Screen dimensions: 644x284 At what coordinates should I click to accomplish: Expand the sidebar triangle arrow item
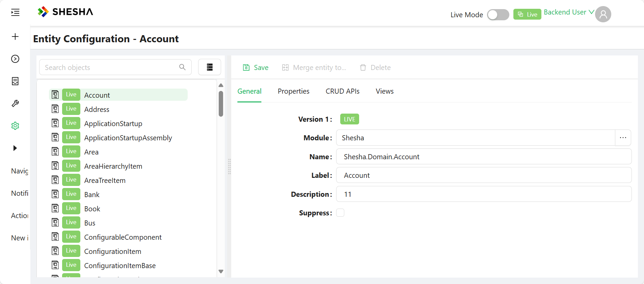click(x=15, y=148)
